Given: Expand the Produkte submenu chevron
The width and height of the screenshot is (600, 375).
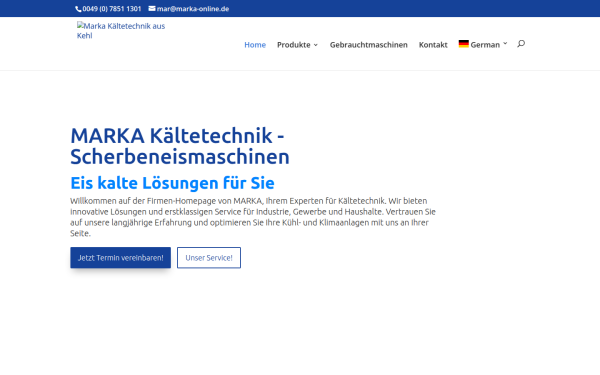Looking at the screenshot, I should click(x=316, y=45).
